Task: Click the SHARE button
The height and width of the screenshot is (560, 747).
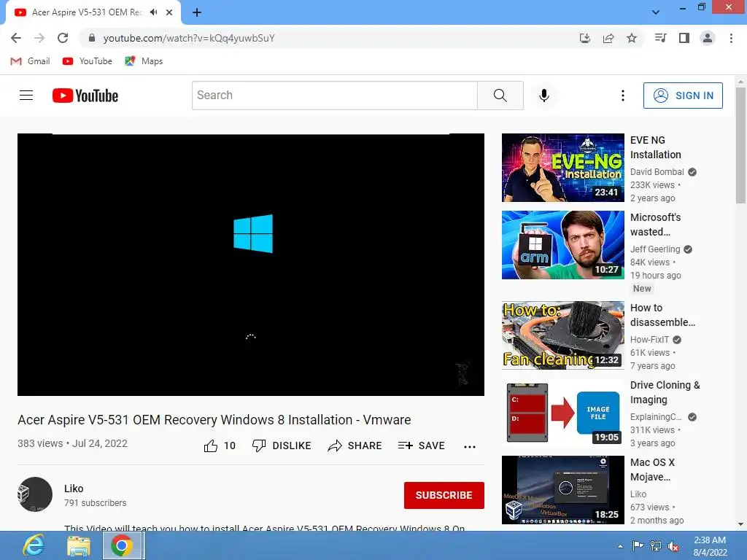Action: pyautogui.click(x=355, y=446)
